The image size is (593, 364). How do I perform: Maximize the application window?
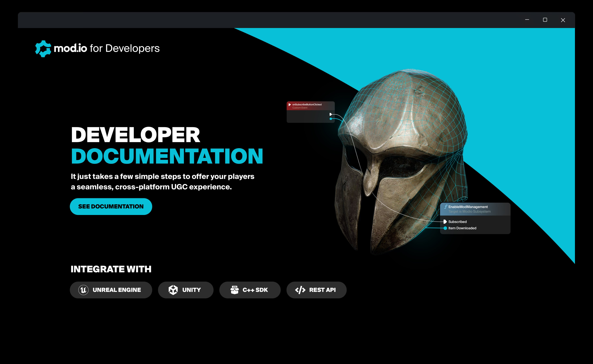545,20
